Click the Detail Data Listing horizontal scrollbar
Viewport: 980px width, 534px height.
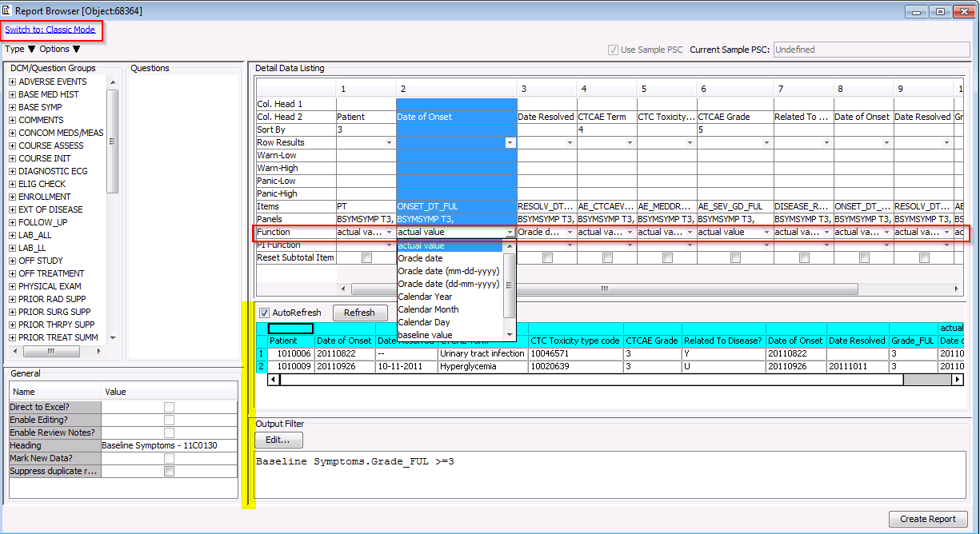(650, 289)
